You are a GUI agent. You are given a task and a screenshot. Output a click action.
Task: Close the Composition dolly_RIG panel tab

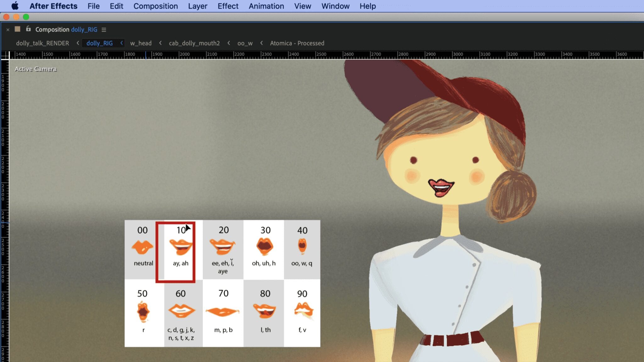pos(8,30)
